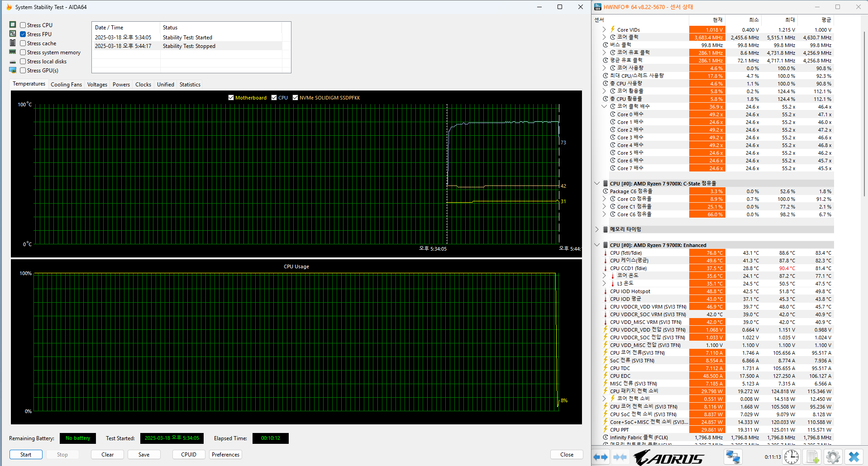Expand the 코어 유효 클럭 row
The height and width of the screenshot is (466, 868).
click(604, 52)
